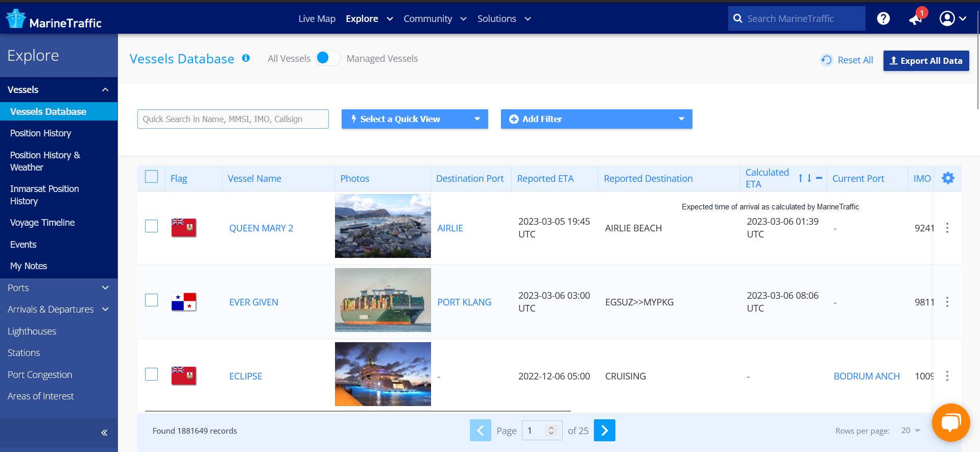Check the select-all header checkbox
The width and height of the screenshot is (980, 452).
[x=152, y=177]
